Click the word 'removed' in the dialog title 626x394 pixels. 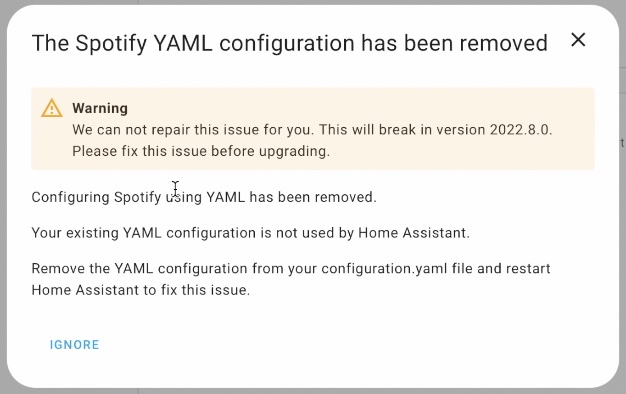click(503, 43)
